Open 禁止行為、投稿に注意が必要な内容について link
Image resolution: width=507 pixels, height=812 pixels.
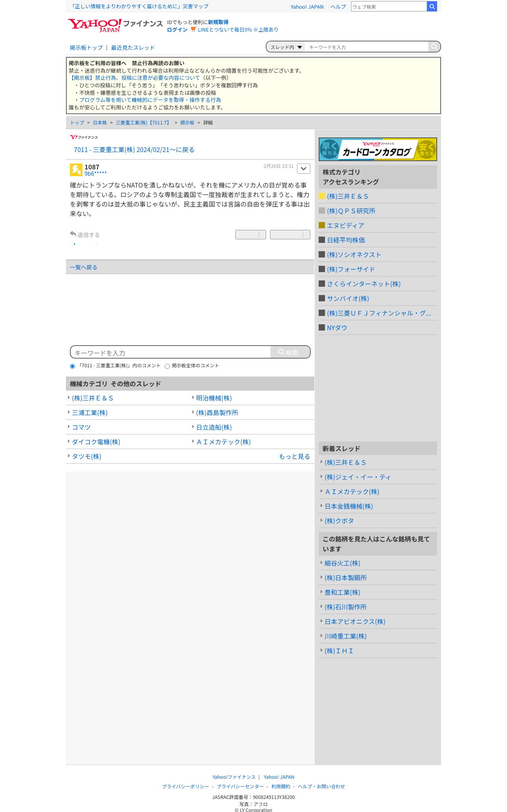(x=134, y=78)
